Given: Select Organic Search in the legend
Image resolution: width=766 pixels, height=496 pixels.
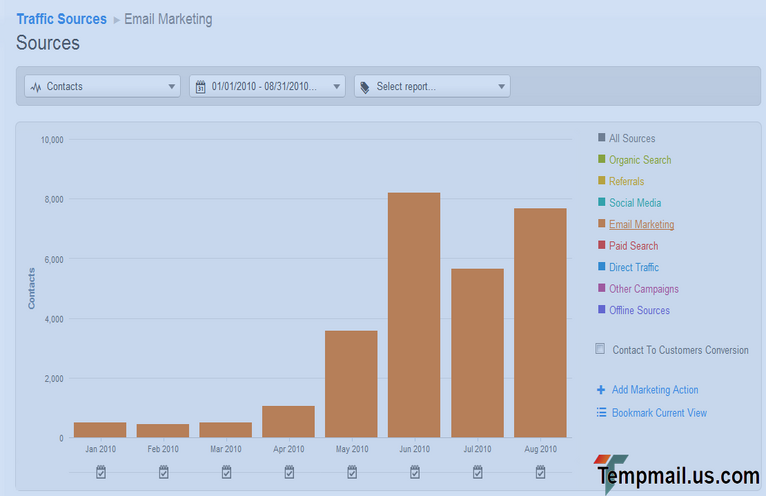Looking at the screenshot, I should (640, 160).
